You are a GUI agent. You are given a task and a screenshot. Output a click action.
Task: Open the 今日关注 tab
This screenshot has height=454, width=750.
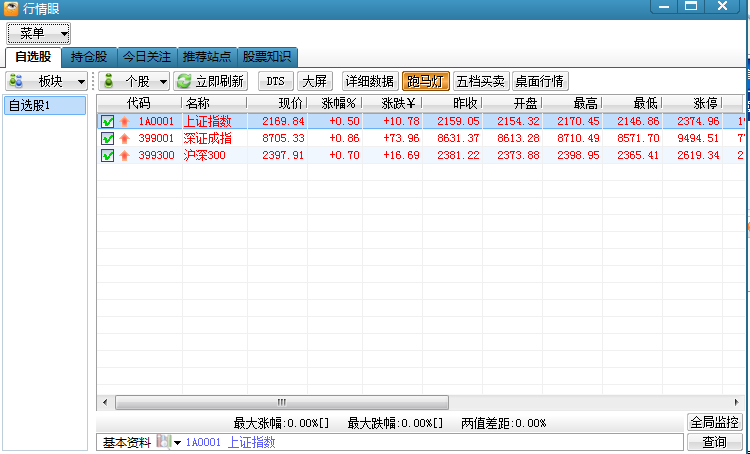point(147,57)
